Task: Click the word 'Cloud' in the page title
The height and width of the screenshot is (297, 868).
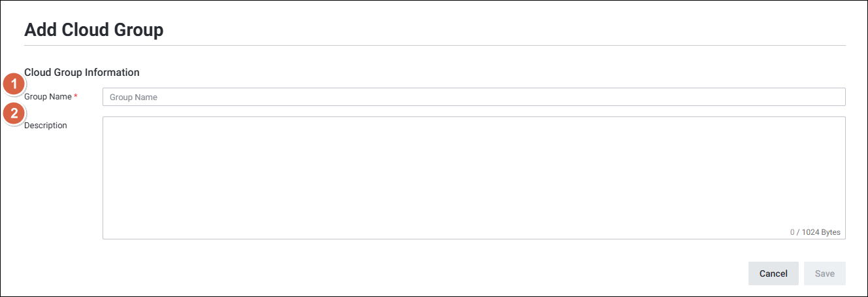Action: [86, 30]
